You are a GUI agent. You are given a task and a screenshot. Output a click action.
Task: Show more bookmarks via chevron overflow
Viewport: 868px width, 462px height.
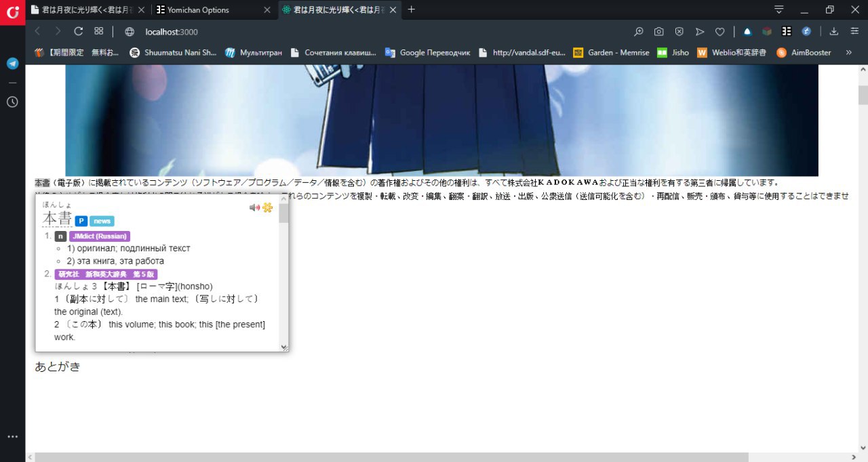(x=848, y=52)
